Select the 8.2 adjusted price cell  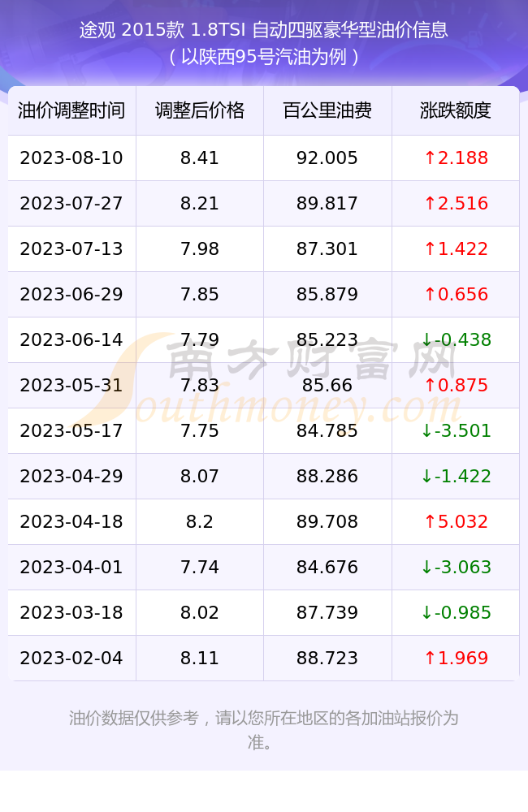[x=200, y=521]
